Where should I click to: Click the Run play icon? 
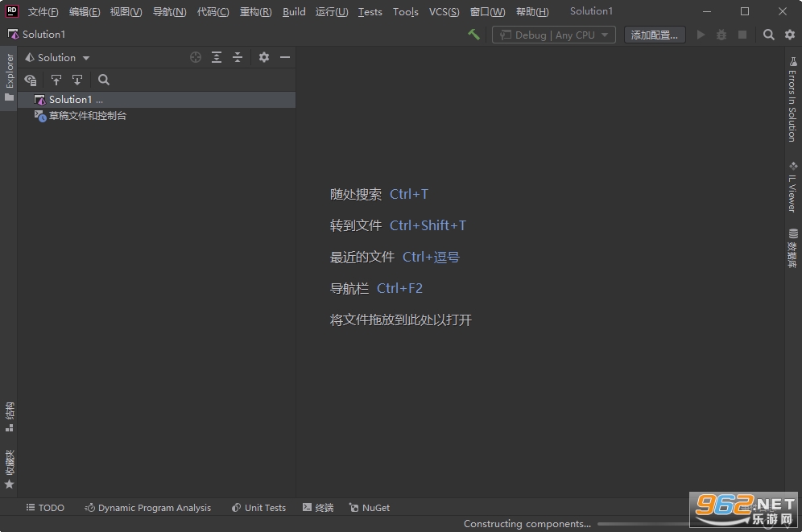coord(701,35)
